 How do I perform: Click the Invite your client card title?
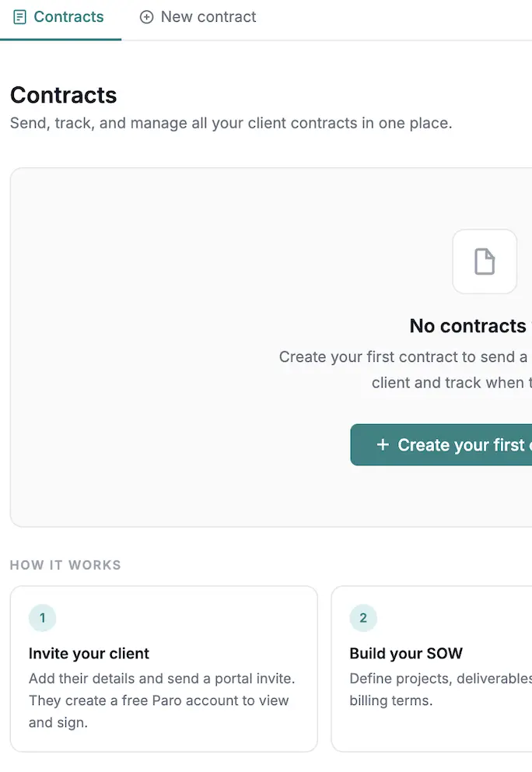pos(89,654)
